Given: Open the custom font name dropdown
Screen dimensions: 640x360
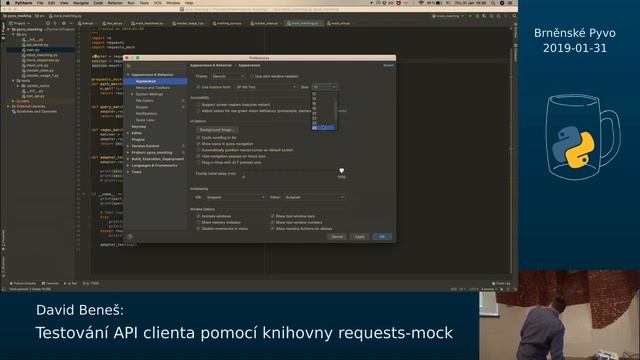Looking at the screenshot, I should [266, 87].
